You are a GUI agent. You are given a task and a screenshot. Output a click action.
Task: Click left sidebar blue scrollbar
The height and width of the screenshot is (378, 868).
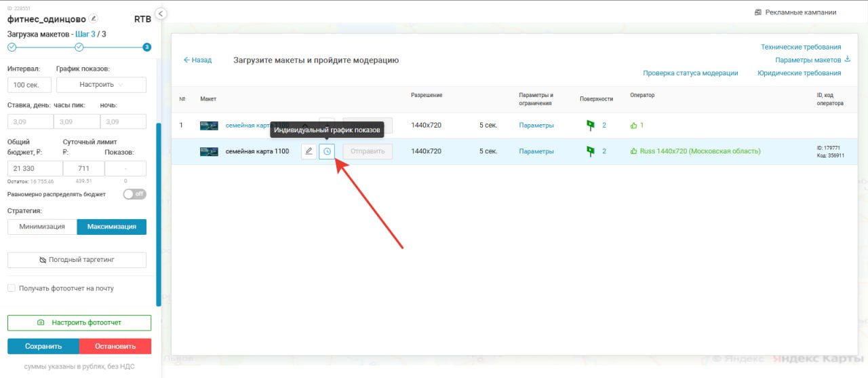159,214
